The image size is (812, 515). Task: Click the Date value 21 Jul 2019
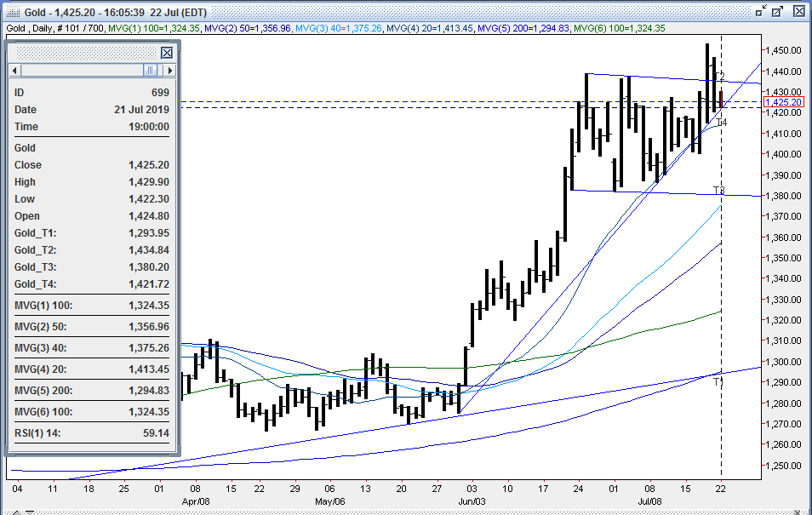click(x=142, y=110)
